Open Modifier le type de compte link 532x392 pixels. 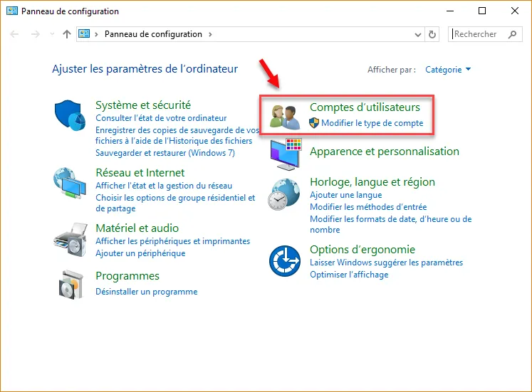pyautogui.click(x=372, y=123)
